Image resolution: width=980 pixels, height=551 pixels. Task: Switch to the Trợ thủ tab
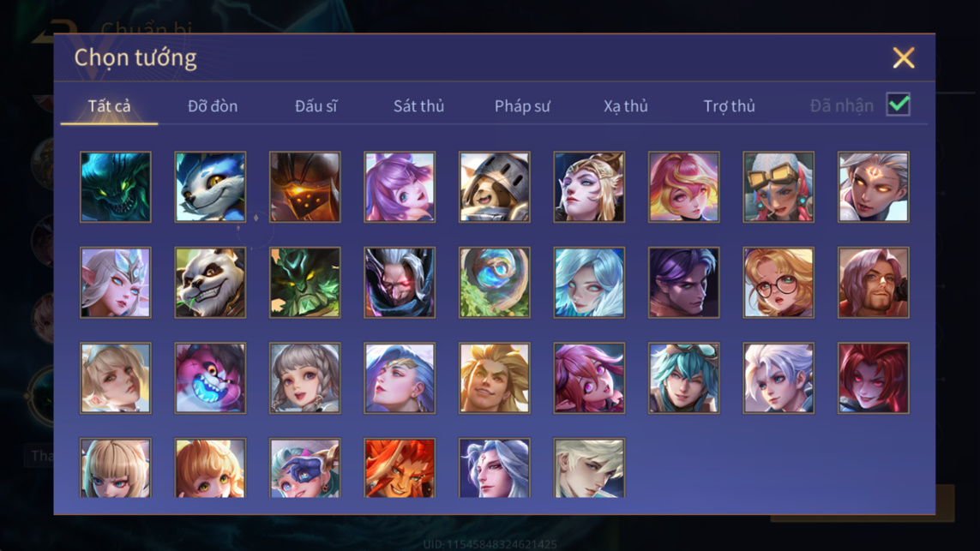click(729, 106)
